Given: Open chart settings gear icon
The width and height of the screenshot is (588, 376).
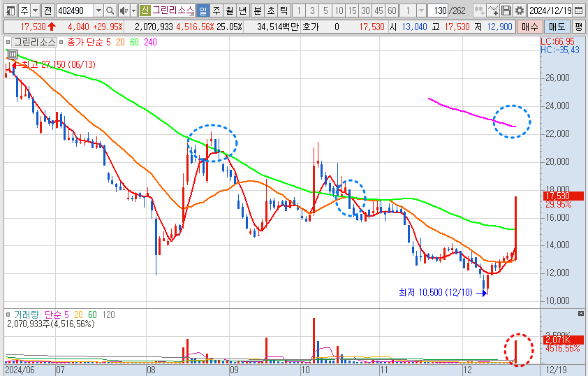Looking at the screenshot, I should [x=520, y=10].
